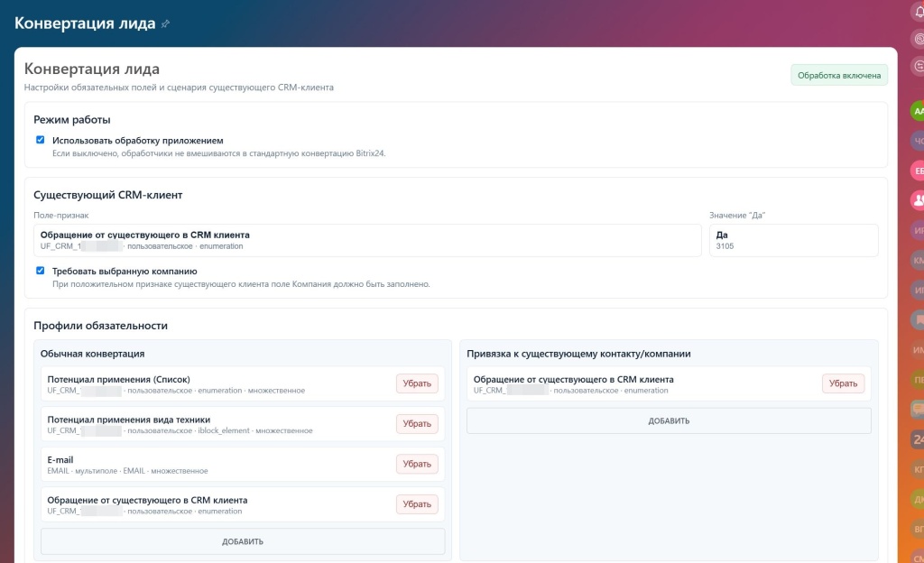This screenshot has width=924, height=563.
Task: Click ДОБАВИТЬ under Привязка к существующему контакту
Action: (669, 421)
